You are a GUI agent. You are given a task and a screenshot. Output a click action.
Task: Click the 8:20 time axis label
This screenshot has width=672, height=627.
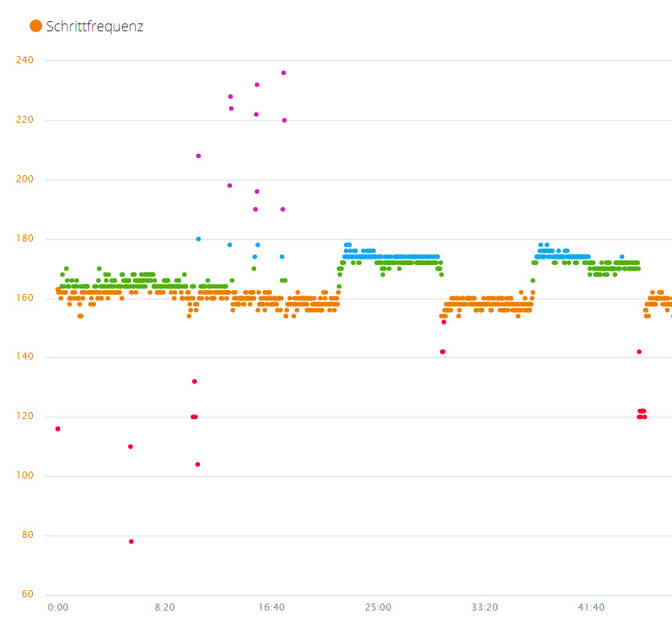pos(165,607)
